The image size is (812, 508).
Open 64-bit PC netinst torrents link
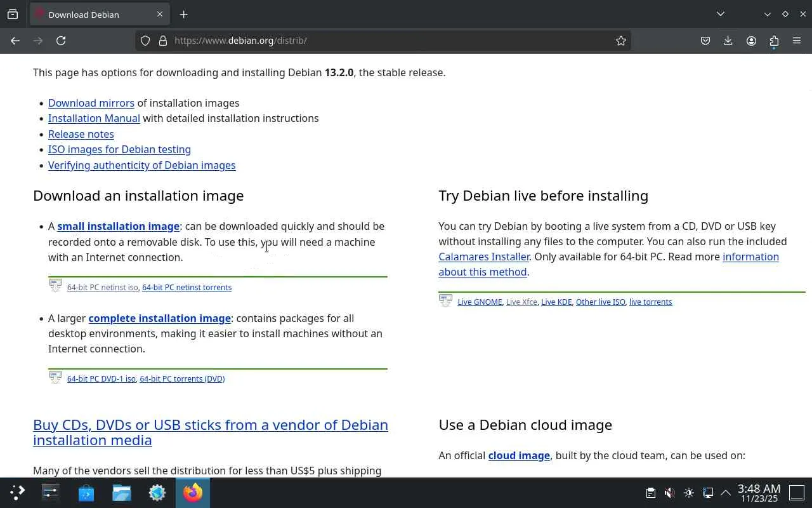[187, 287]
